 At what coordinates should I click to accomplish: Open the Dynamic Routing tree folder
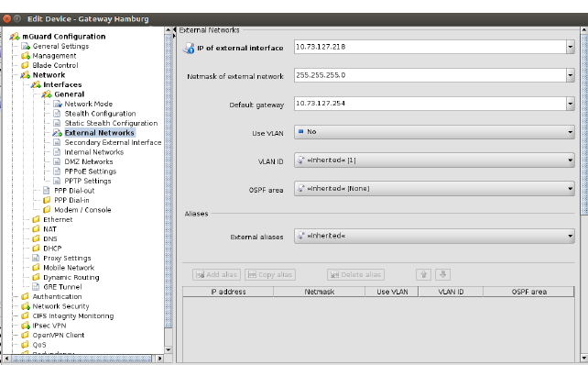pyautogui.click(x=71, y=277)
